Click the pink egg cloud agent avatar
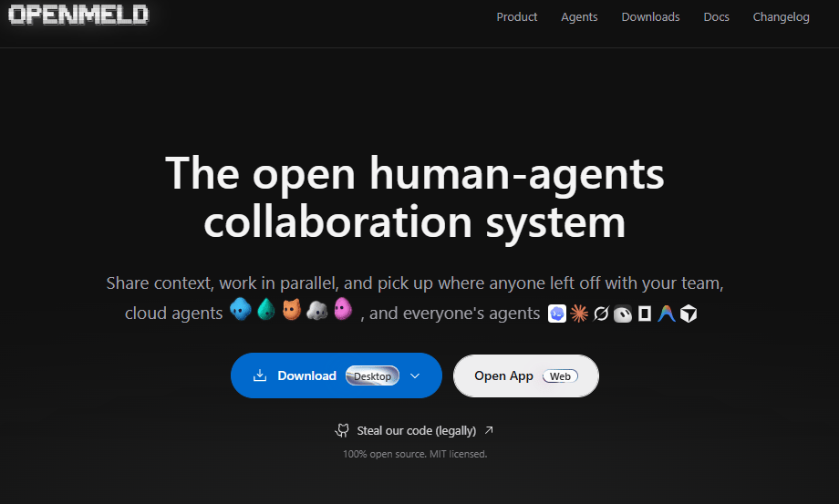The image size is (839, 504). (343, 308)
